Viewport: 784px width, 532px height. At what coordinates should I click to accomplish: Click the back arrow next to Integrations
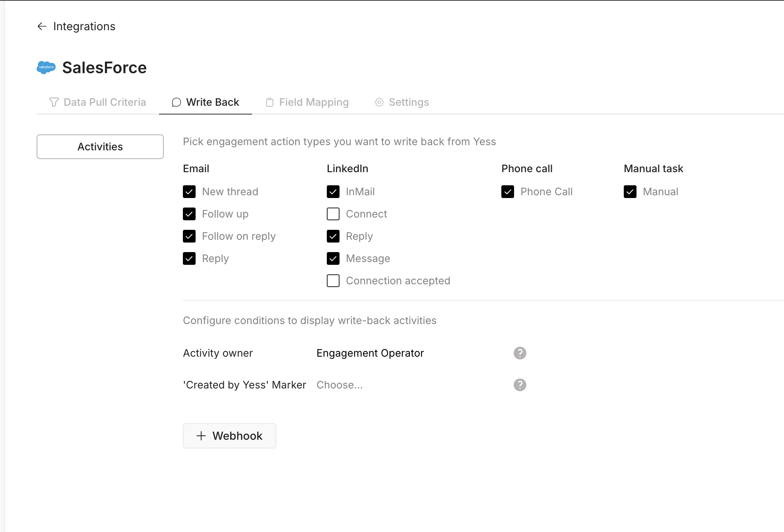42,26
